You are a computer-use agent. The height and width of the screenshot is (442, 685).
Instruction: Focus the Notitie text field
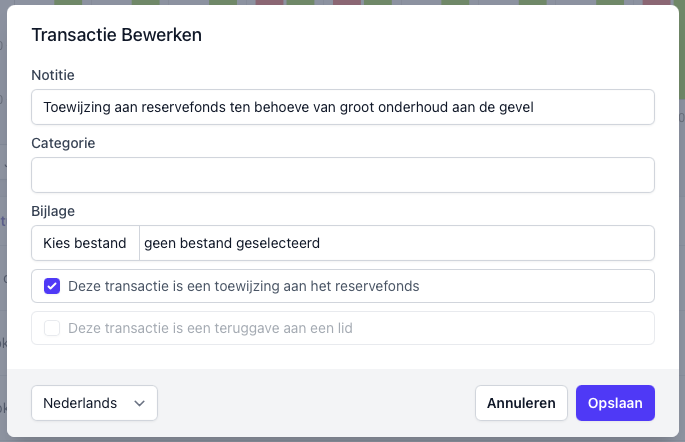(342, 107)
